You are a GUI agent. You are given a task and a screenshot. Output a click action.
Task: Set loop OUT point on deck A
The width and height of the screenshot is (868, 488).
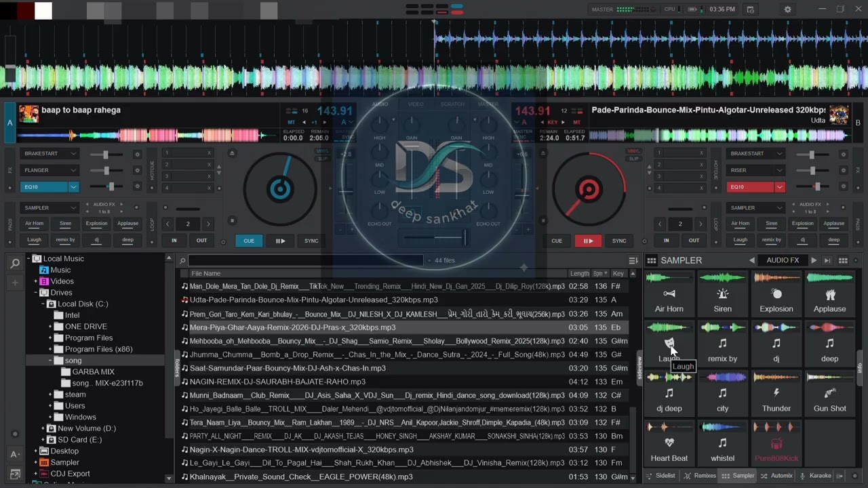pyautogui.click(x=201, y=241)
